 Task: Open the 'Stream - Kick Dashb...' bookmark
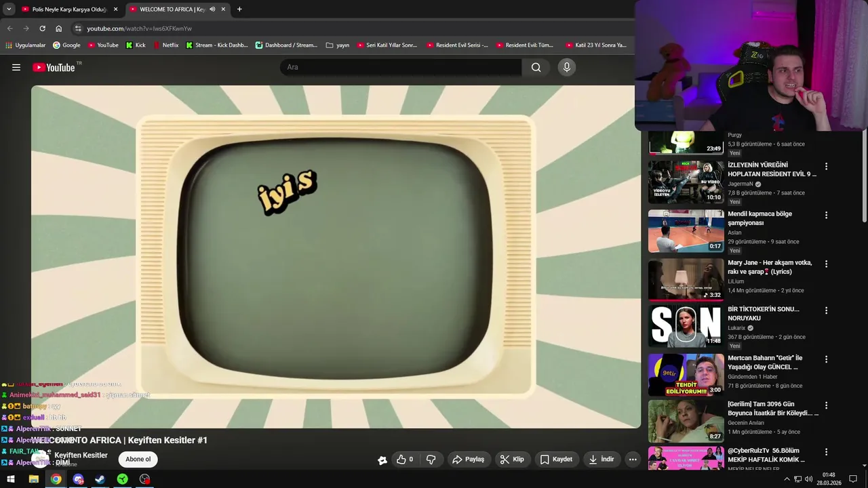tap(216, 45)
